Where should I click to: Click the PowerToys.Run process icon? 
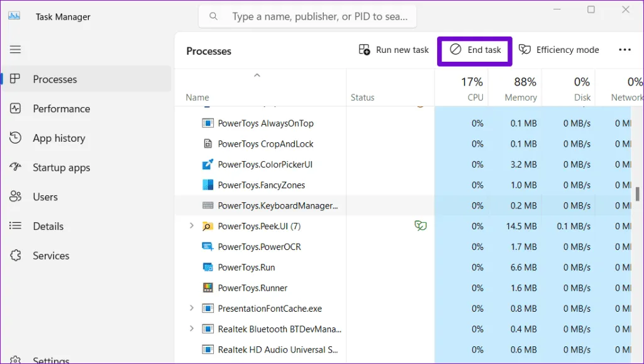click(208, 267)
